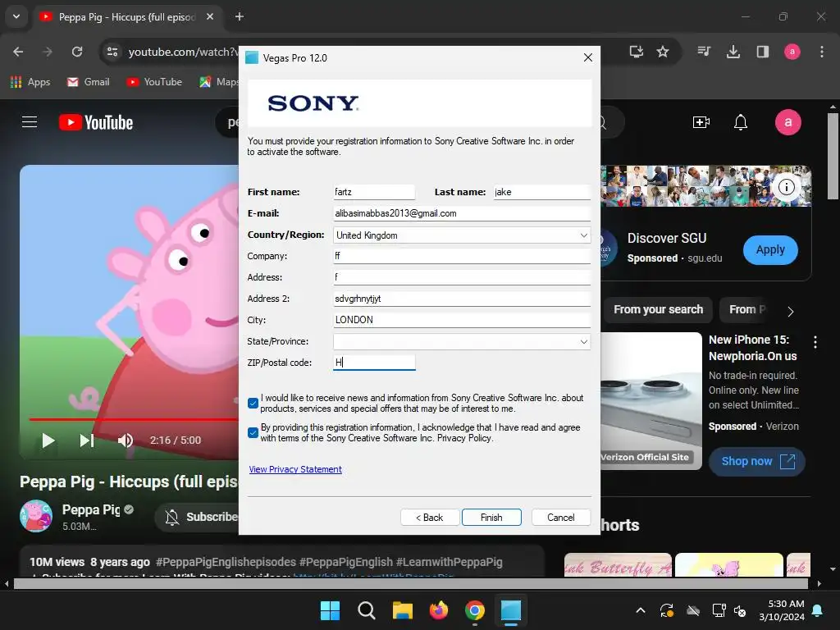840x630 pixels.
Task: Open File Explorer from taskbar
Action: pos(402,610)
